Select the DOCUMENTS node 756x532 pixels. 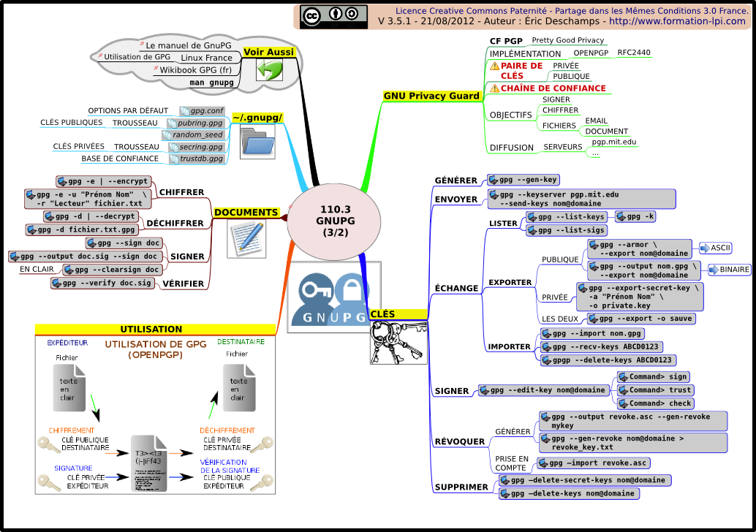(x=246, y=213)
